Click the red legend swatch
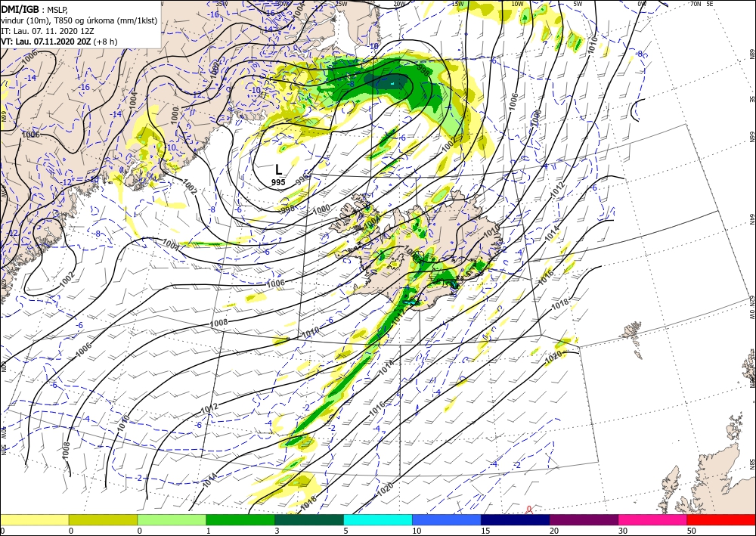The width and height of the screenshot is (756, 536). 721,519
